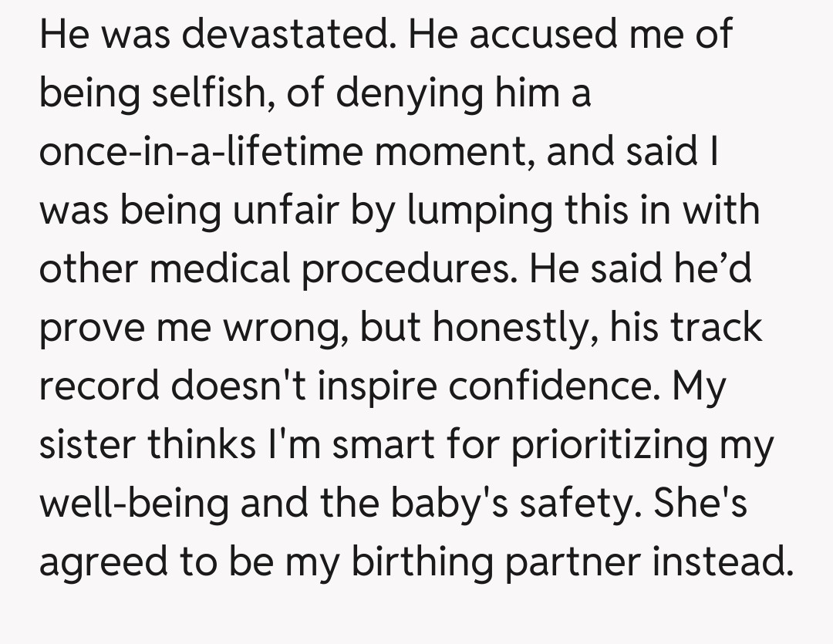Image resolution: width=833 pixels, height=644 pixels.
Task: Tap the word 'track'
Action: tap(718, 329)
